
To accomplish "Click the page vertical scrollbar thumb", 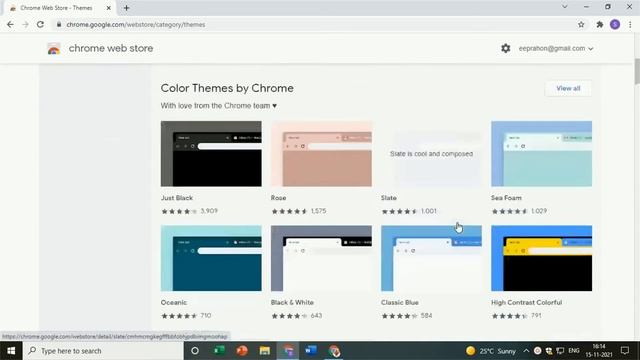I will pyautogui.click(x=637, y=71).
